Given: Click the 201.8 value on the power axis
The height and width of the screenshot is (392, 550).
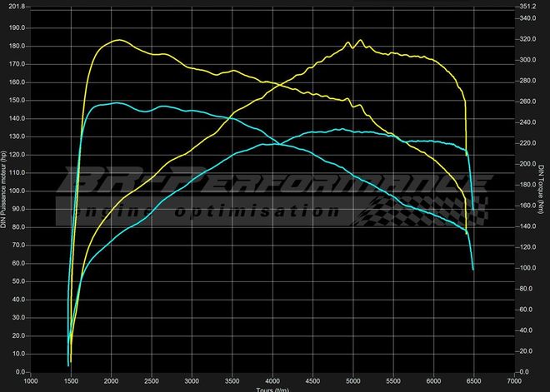Looking at the screenshot, I should click(x=17, y=7).
